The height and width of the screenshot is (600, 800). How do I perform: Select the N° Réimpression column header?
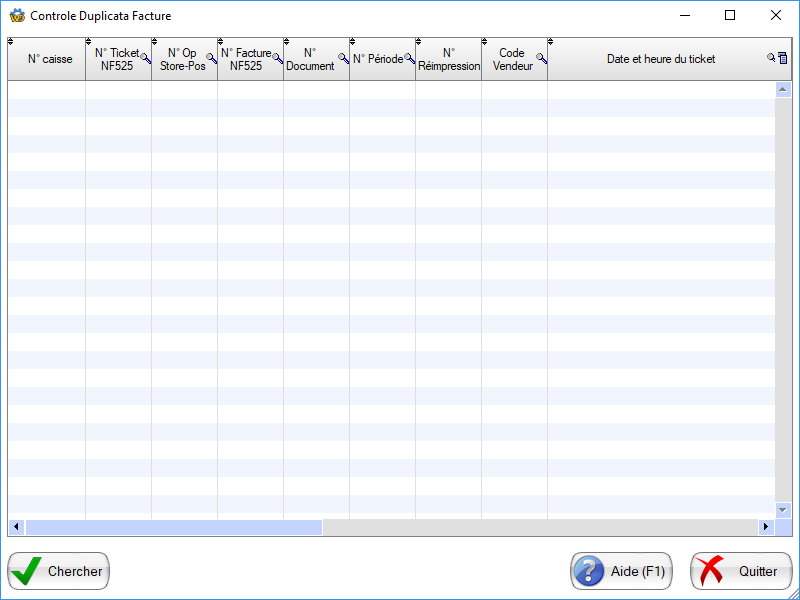pos(448,59)
